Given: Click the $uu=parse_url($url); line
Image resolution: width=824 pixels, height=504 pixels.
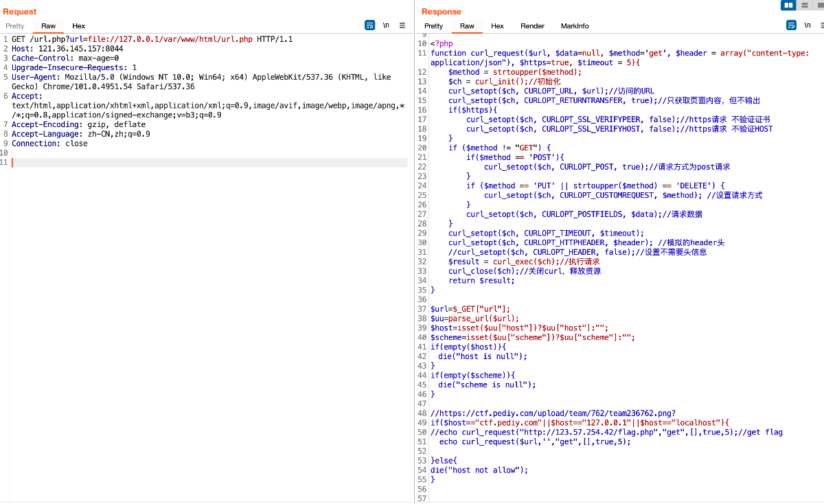Looking at the screenshot, I should click(475, 319).
